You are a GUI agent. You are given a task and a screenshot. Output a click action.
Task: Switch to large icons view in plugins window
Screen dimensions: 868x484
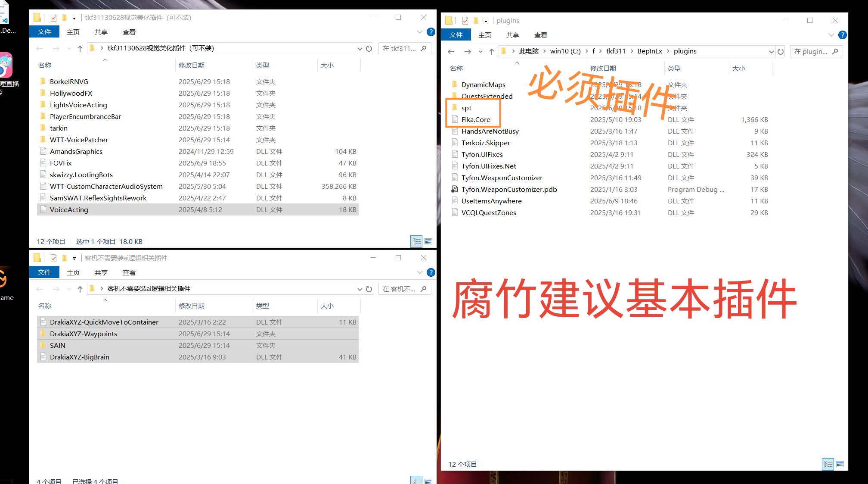[x=840, y=464]
